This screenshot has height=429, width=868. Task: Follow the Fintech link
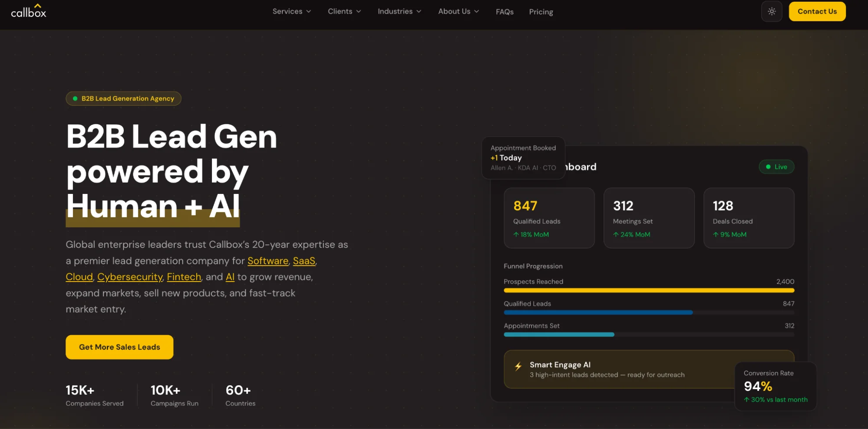point(184,277)
